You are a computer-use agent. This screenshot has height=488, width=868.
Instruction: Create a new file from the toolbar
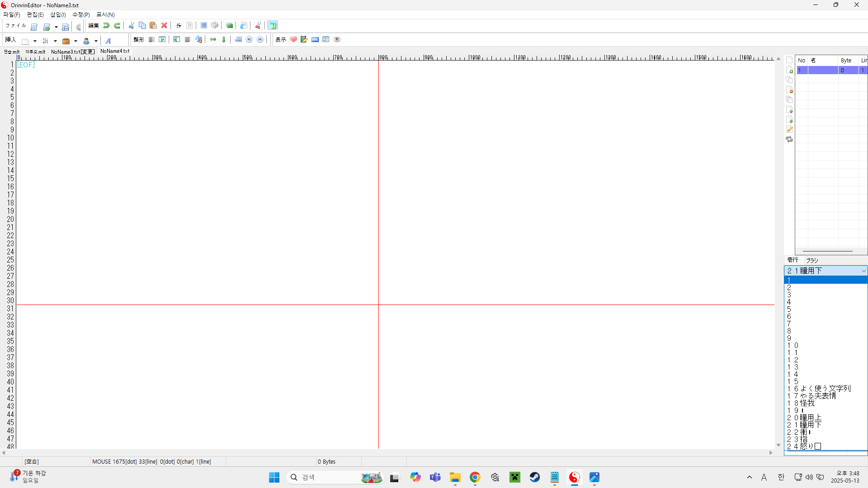(34, 26)
